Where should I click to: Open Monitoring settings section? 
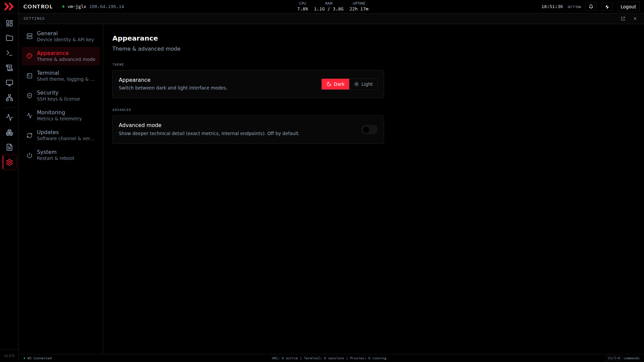tap(61, 115)
